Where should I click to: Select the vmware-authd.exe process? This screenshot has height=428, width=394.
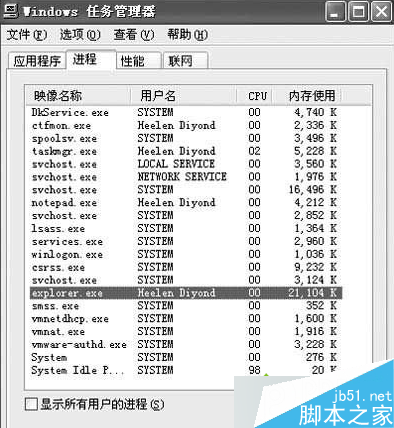point(185,344)
